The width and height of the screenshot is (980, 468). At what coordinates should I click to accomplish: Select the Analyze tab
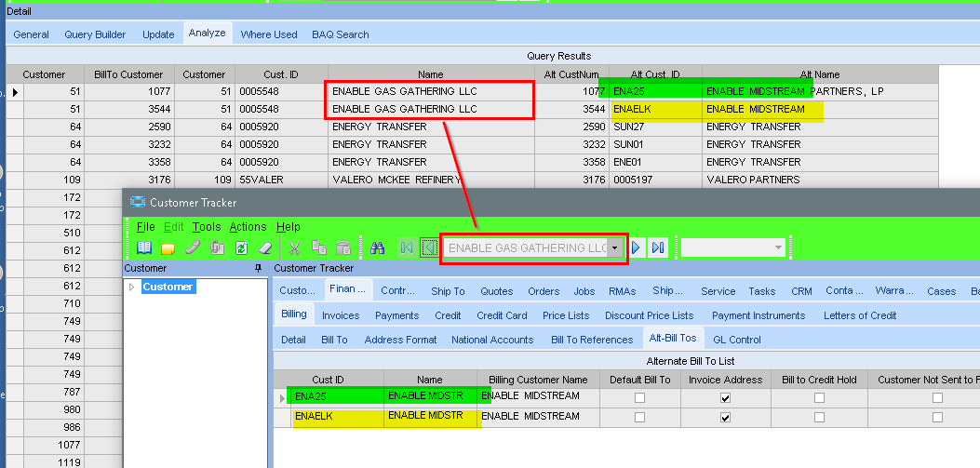pyautogui.click(x=208, y=33)
